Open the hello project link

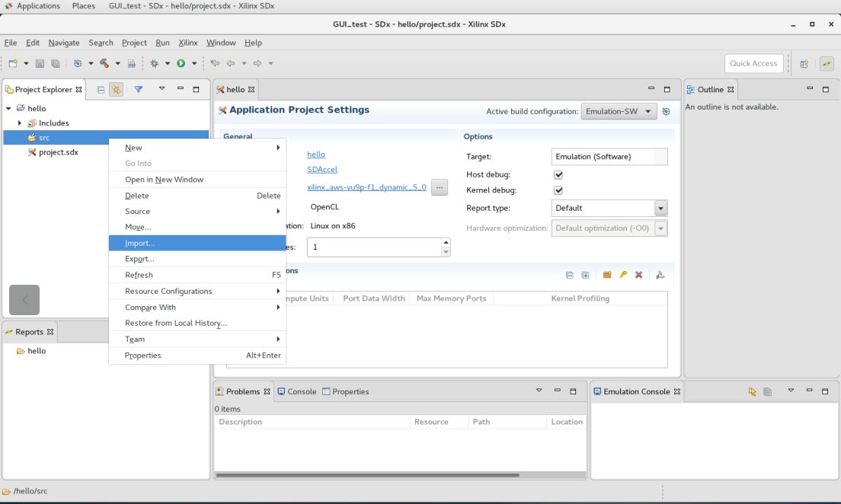[316, 155]
